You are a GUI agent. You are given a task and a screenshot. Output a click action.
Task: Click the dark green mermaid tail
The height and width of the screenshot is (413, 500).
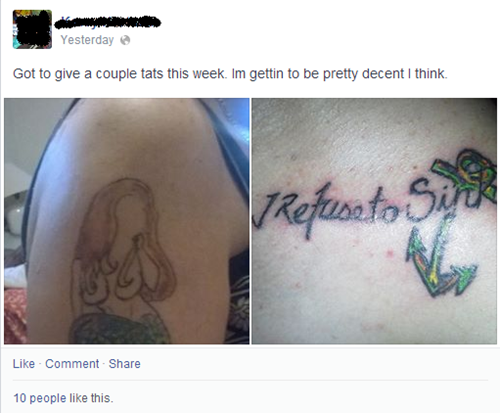(x=120, y=328)
